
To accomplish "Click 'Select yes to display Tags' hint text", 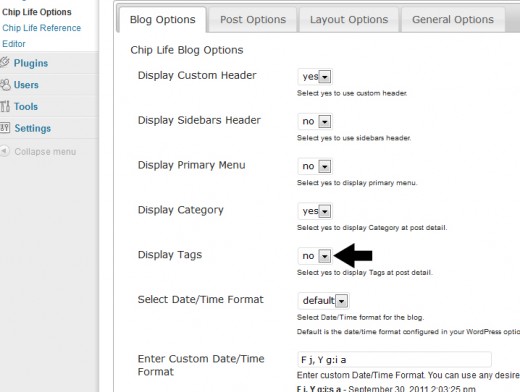I will tap(365, 273).
